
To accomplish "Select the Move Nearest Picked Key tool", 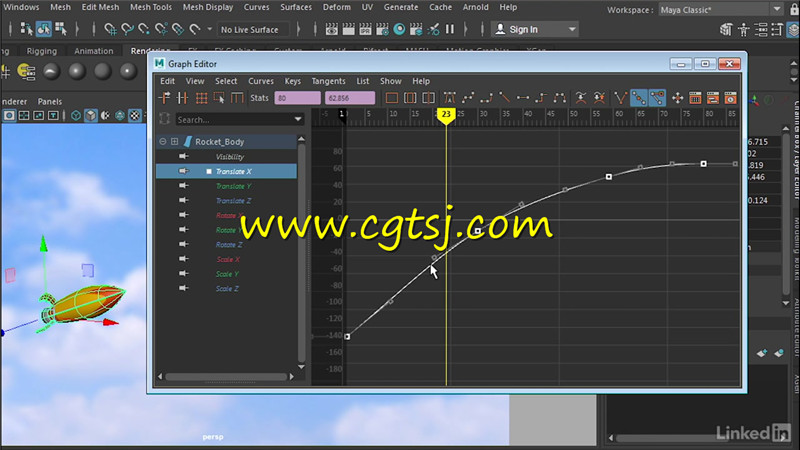I will [164, 98].
